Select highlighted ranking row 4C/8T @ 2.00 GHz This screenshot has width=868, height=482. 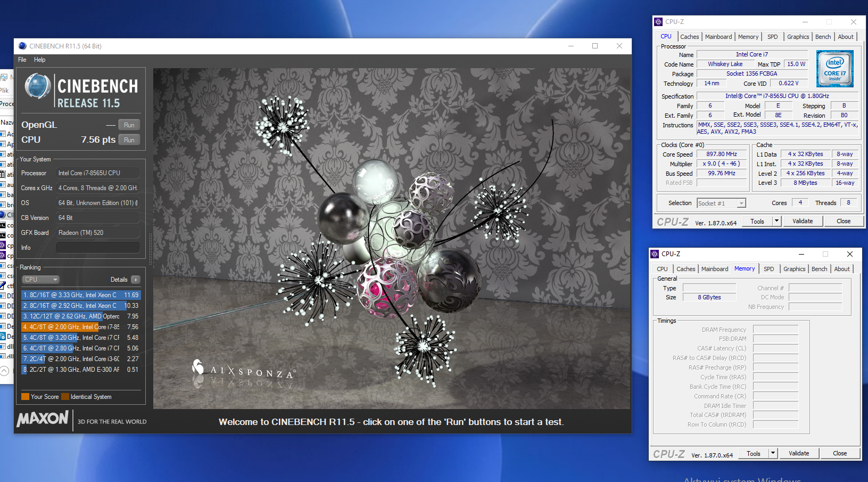[x=81, y=327]
